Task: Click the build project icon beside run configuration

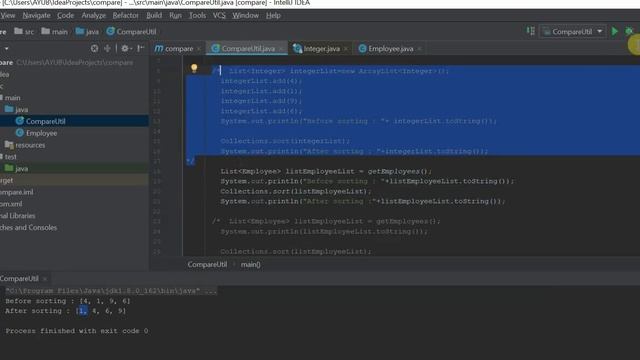Action: [530, 31]
